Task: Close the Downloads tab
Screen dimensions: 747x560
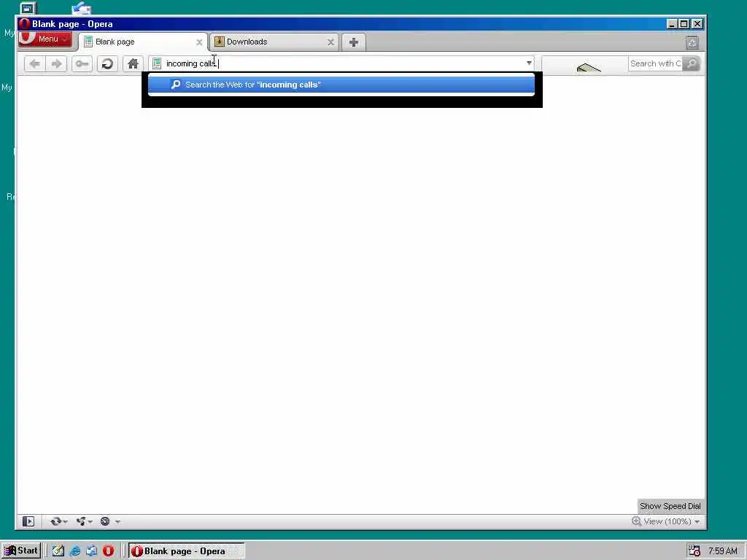Action: pos(330,42)
